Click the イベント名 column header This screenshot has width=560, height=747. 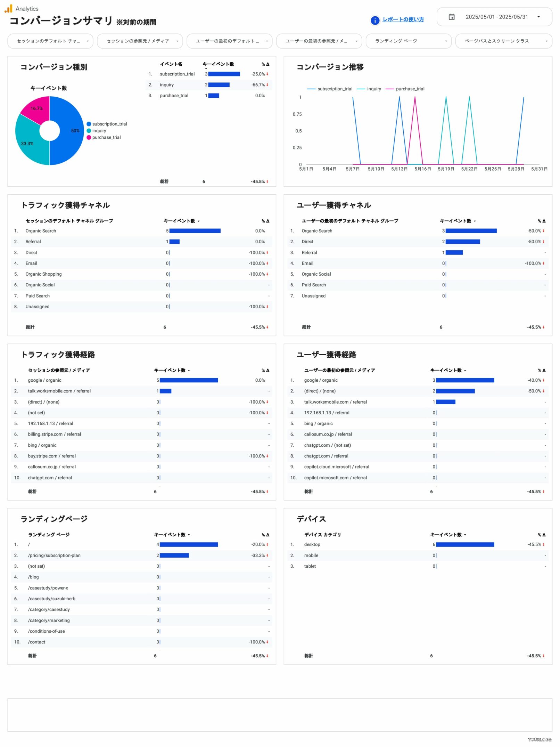(171, 64)
